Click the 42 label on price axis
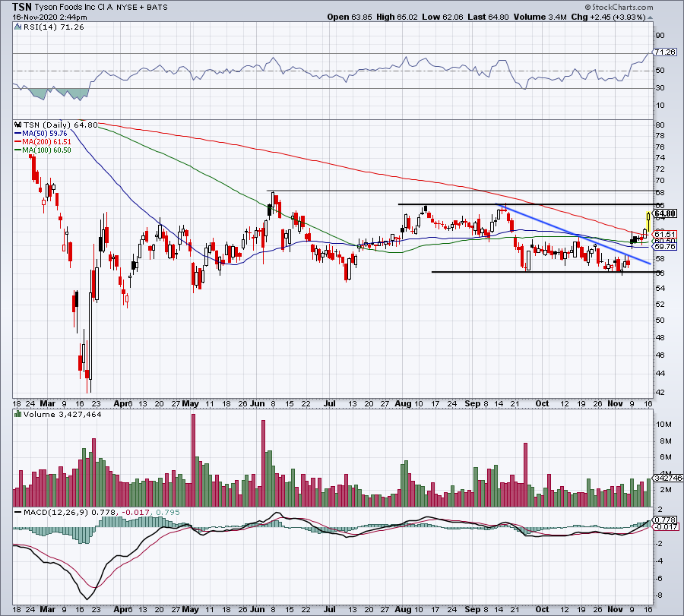Screen dimensions: 684x616 pyautogui.click(x=660, y=393)
